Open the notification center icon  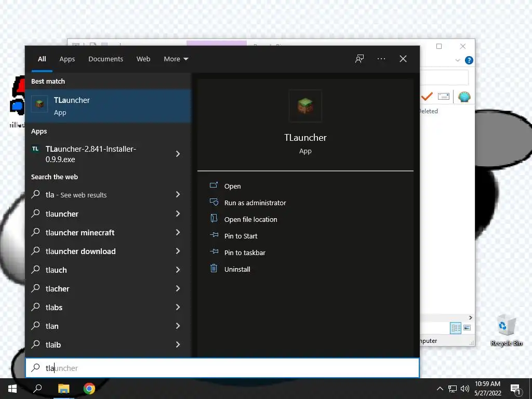pyautogui.click(x=516, y=389)
